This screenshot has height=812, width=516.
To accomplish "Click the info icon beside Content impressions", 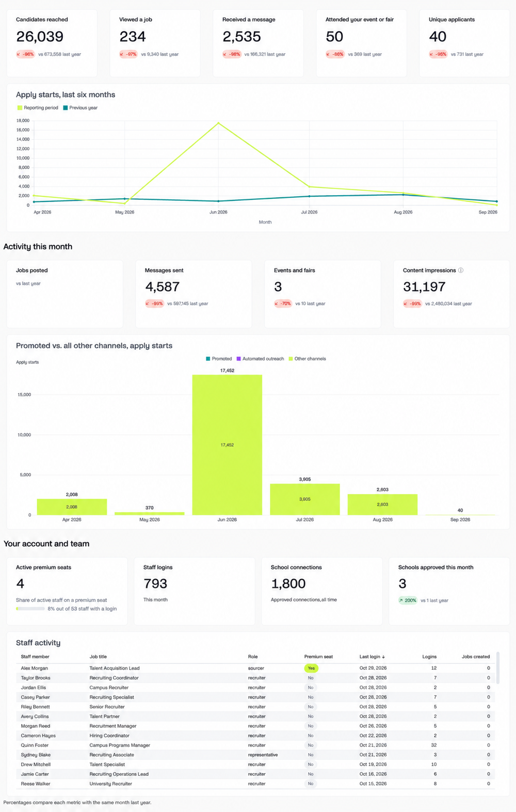I will [x=461, y=270].
